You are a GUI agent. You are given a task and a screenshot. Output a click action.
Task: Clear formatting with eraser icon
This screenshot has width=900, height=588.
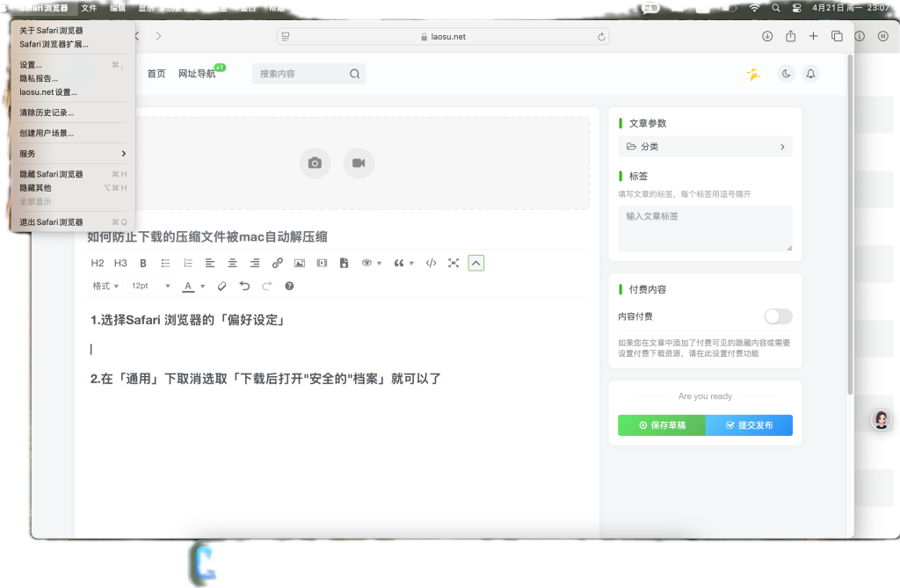[222, 286]
